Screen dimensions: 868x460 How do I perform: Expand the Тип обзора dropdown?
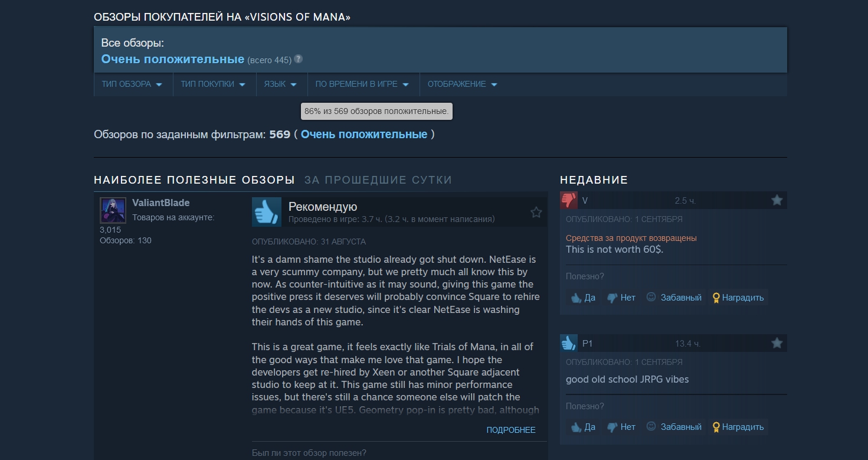click(x=133, y=84)
